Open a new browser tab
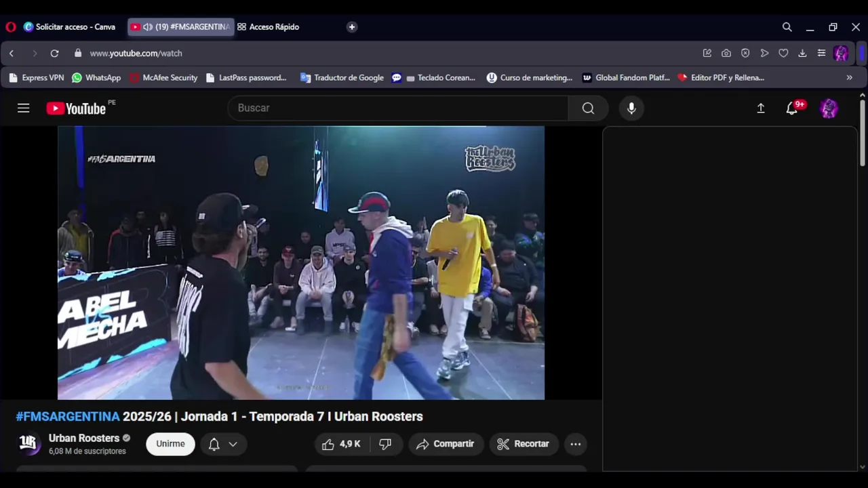Viewport: 868px width, 488px height. coord(351,27)
